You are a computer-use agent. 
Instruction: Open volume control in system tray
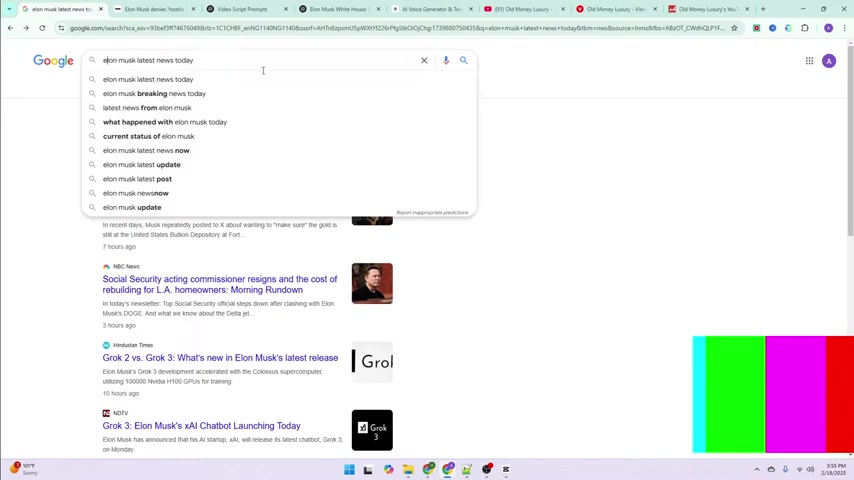click(x=810, y=470)
